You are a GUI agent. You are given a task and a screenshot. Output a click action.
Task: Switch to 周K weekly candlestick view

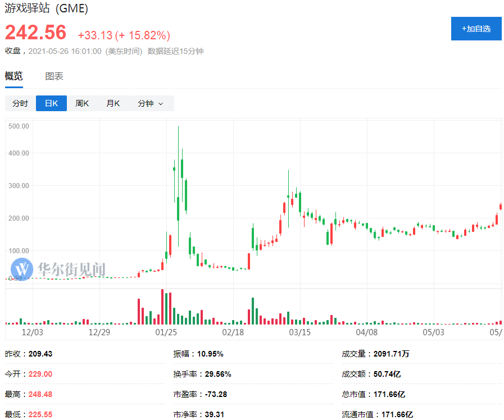[82, 103]
